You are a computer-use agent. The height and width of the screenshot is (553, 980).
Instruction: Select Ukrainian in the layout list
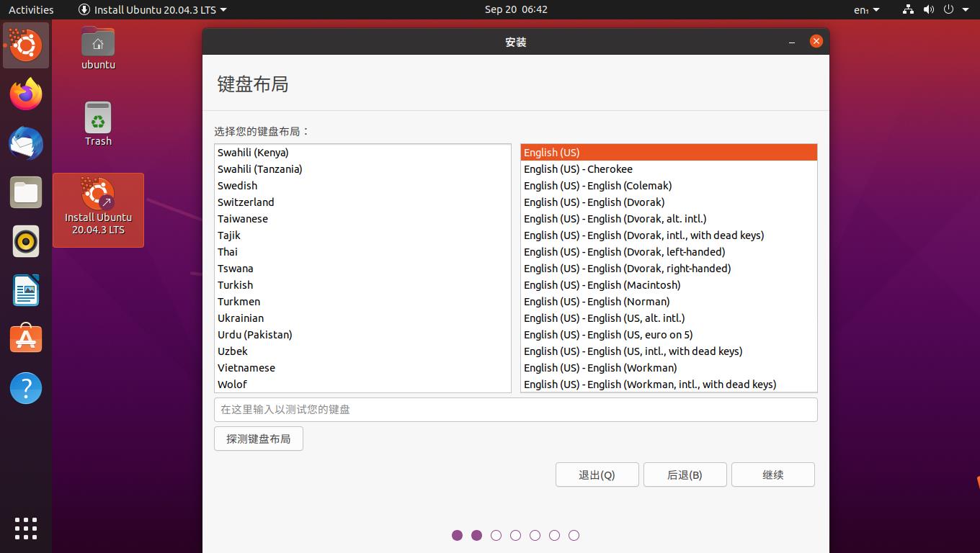pos(362,318)
